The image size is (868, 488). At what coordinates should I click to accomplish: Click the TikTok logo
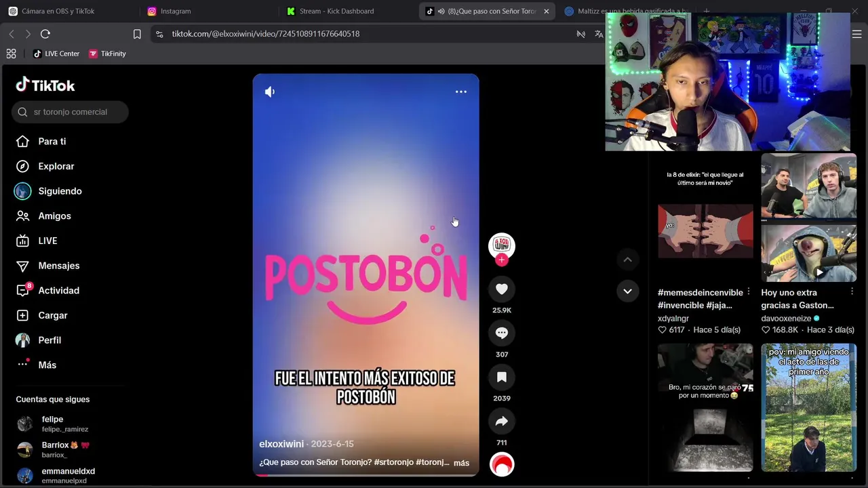point(45,85)
